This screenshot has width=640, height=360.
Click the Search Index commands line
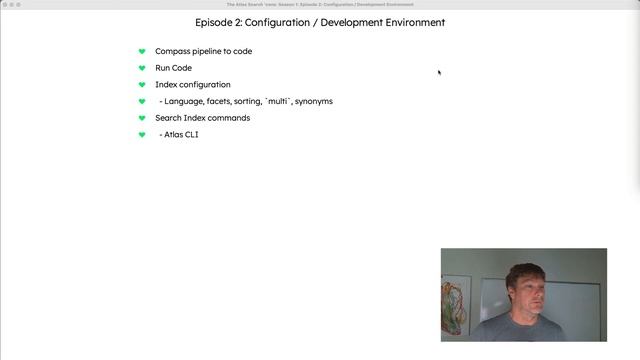tap(202, 118)
